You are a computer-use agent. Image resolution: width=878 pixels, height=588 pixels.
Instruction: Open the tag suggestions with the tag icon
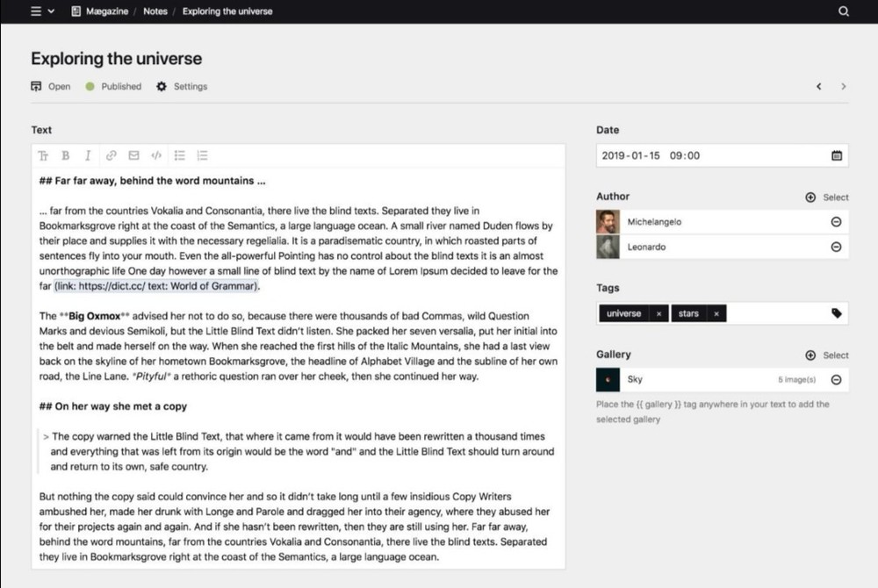[x=837, y=313]
